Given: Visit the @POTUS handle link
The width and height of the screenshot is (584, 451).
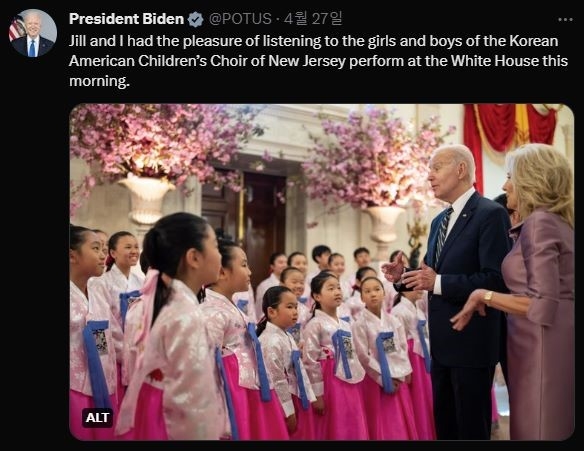Looking at the screenshot, I should [x=240, y=19].
